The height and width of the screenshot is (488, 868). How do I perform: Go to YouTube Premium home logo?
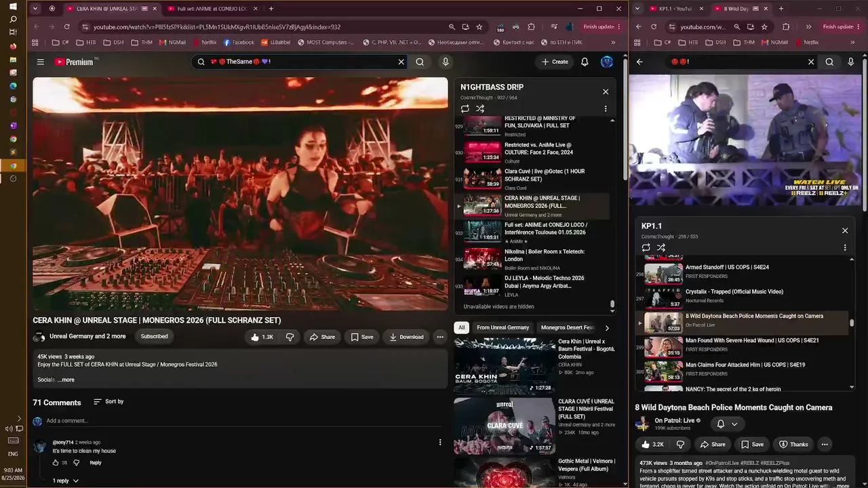pos(74,62)
